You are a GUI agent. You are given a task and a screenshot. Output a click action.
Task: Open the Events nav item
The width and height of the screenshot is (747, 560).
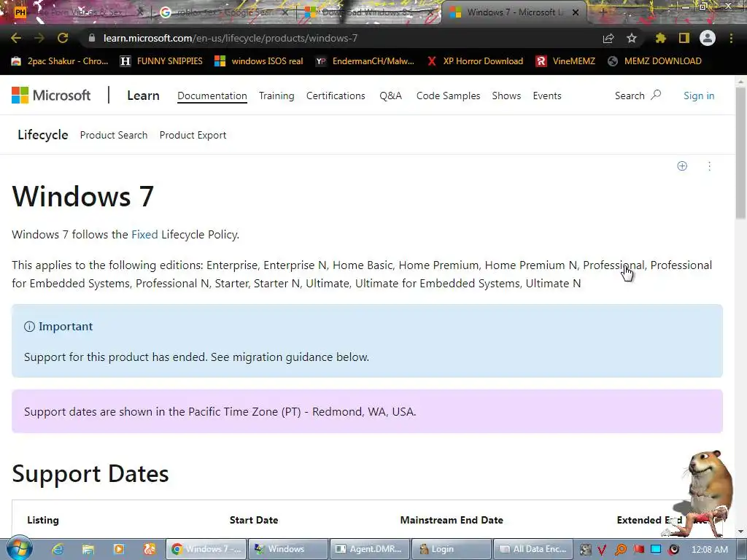547,96
